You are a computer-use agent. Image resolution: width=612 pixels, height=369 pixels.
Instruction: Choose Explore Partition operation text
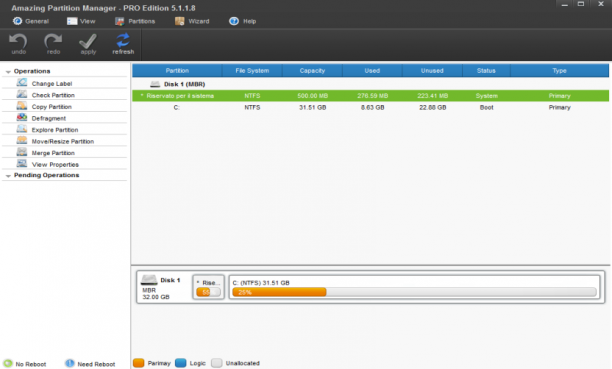[x=55, y=130]
